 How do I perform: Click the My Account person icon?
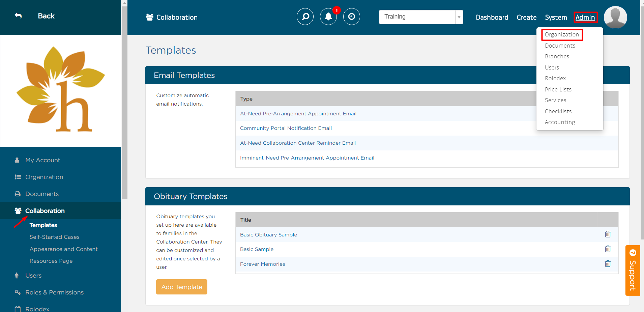(17, 160)
